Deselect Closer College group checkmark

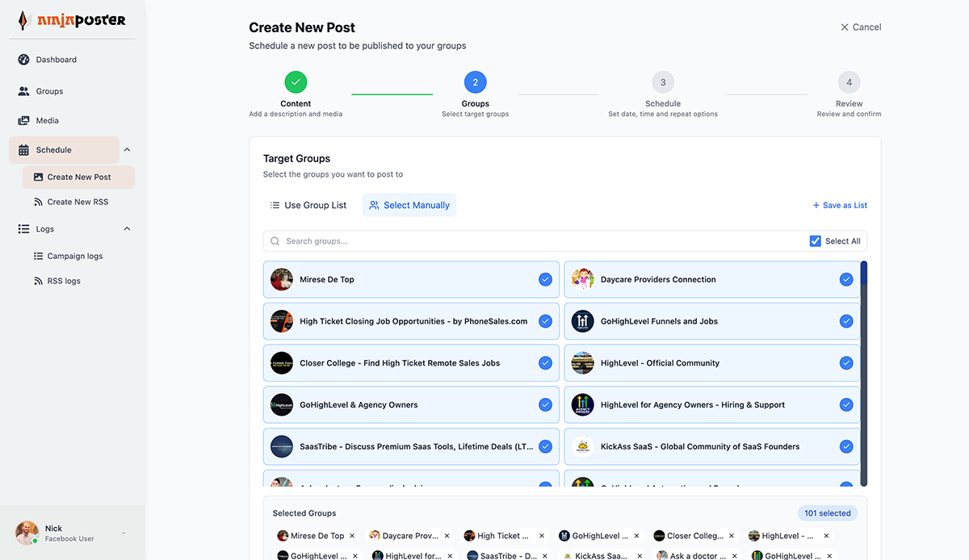point(545,363)
